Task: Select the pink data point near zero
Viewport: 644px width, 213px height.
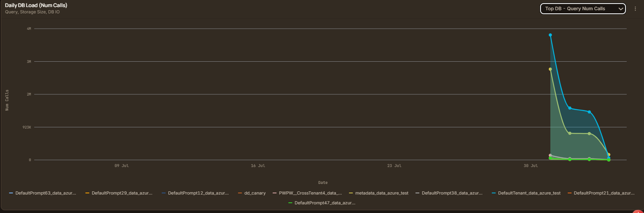Action: [550, 155]
